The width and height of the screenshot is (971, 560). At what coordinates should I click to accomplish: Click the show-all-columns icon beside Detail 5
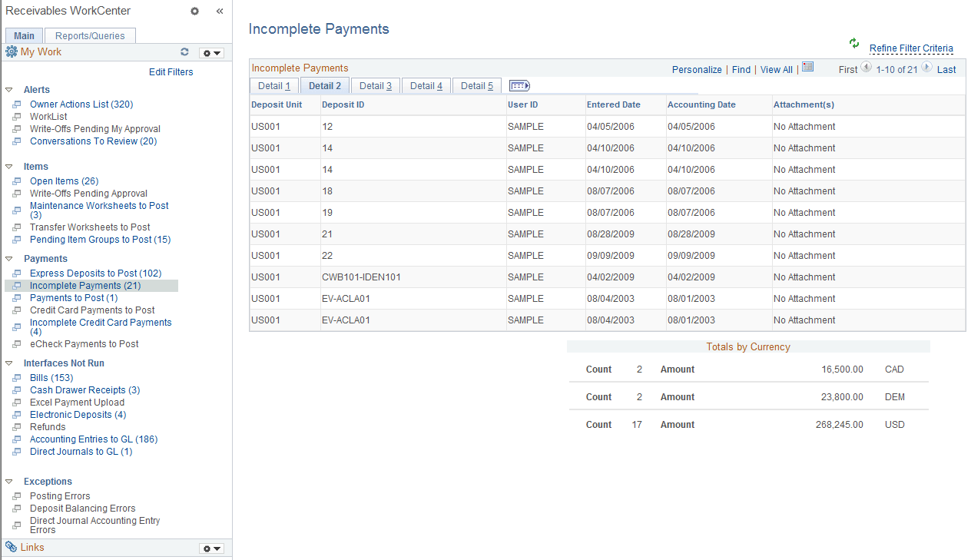pyautogui.click(x=519, y=85)
